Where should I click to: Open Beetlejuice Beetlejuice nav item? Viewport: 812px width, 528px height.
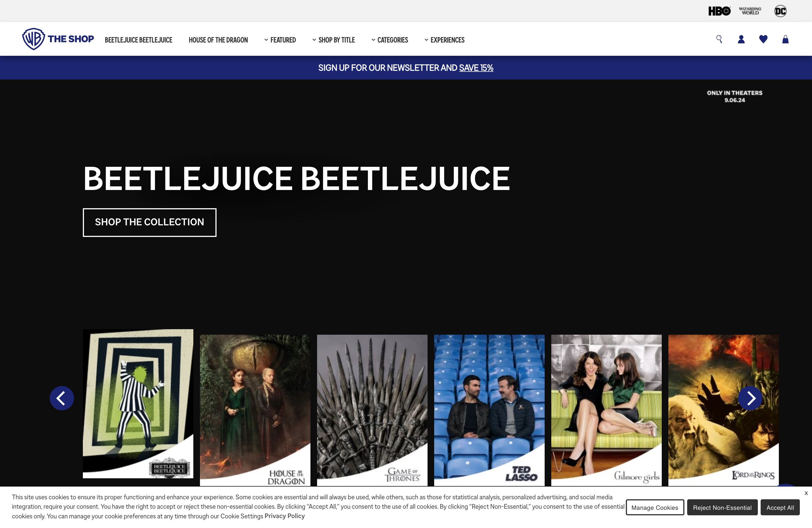pos(139,40)
